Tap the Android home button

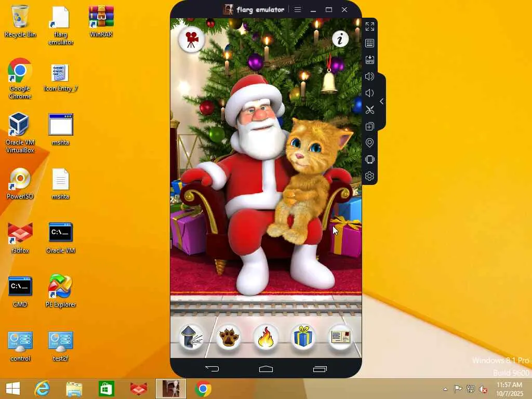(266, 369)
